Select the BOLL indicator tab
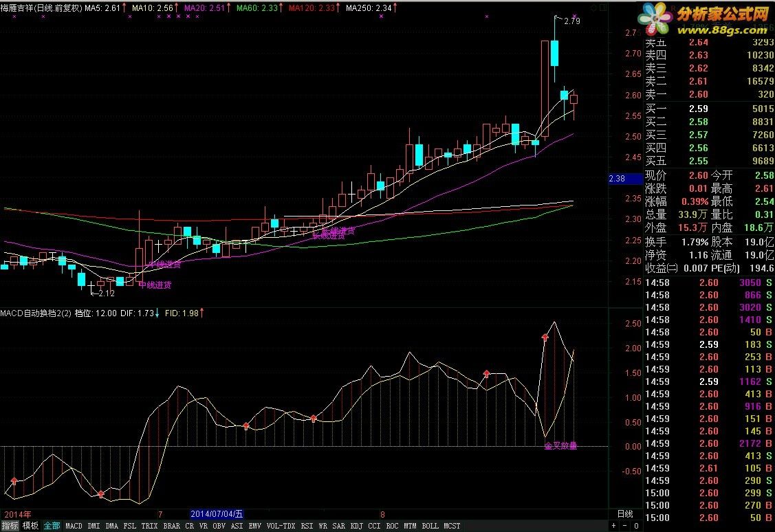The width and height of the screenshot is (775, 532). (x=430, y=526)
